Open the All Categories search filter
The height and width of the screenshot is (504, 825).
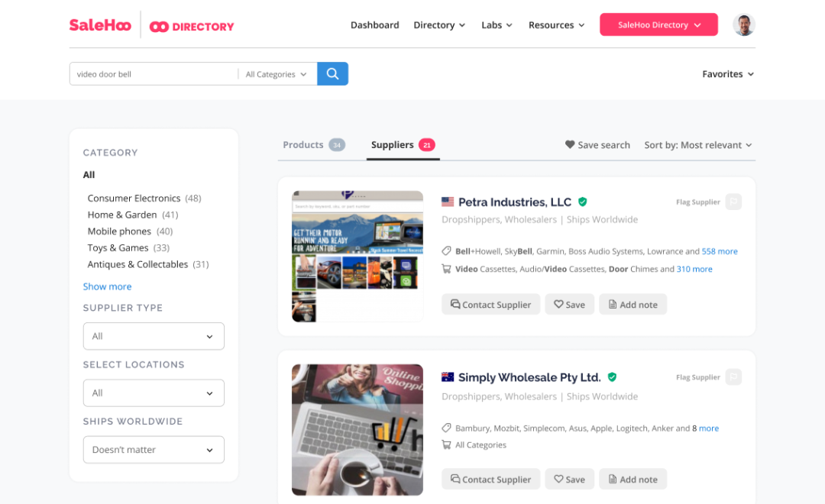[x=277, y=74]
